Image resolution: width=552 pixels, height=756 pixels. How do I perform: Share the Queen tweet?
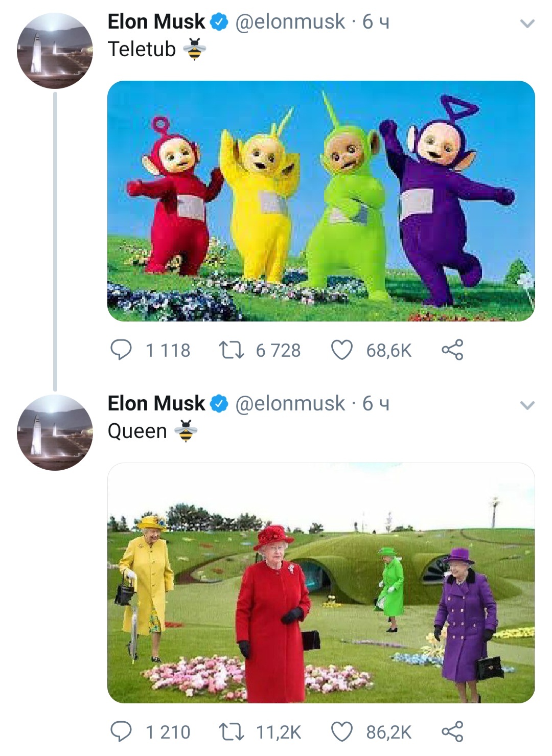coord(452,732)
